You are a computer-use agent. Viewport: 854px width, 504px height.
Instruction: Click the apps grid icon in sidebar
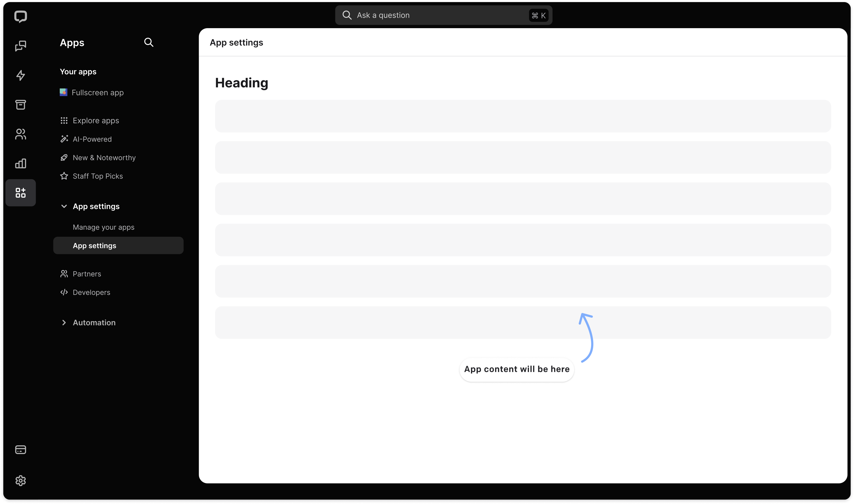pyautogui.click(x=20, y=193)
